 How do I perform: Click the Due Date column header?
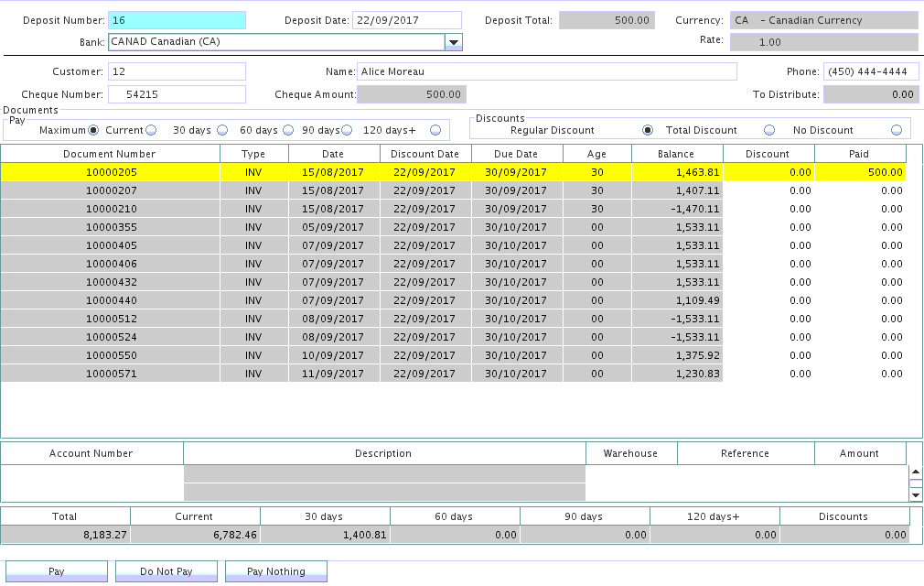(516, 154)
